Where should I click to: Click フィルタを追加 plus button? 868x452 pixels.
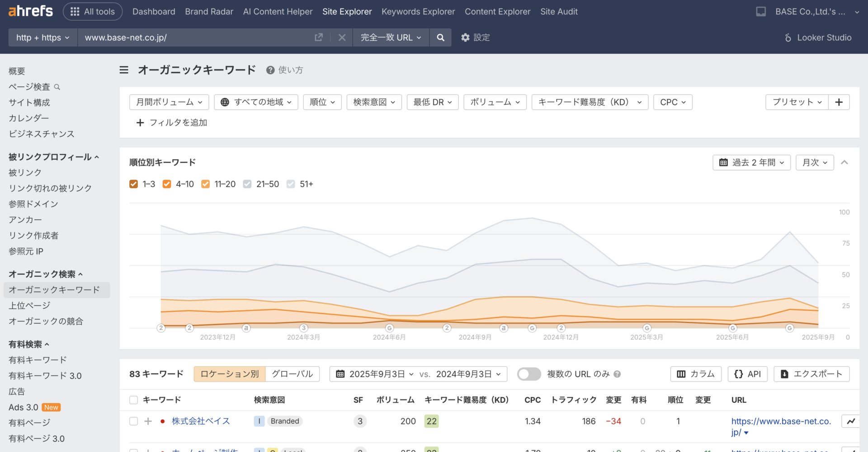(171, 122)
